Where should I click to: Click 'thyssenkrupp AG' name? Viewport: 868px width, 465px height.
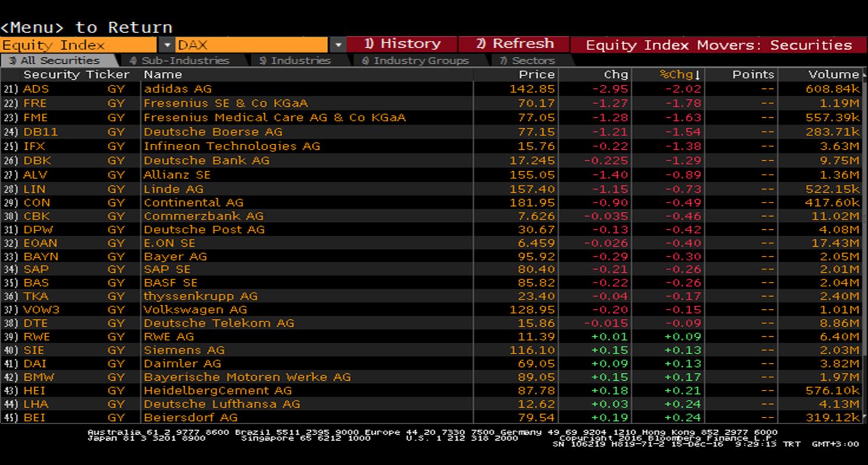pyautogui.click(x=200, y=296)
